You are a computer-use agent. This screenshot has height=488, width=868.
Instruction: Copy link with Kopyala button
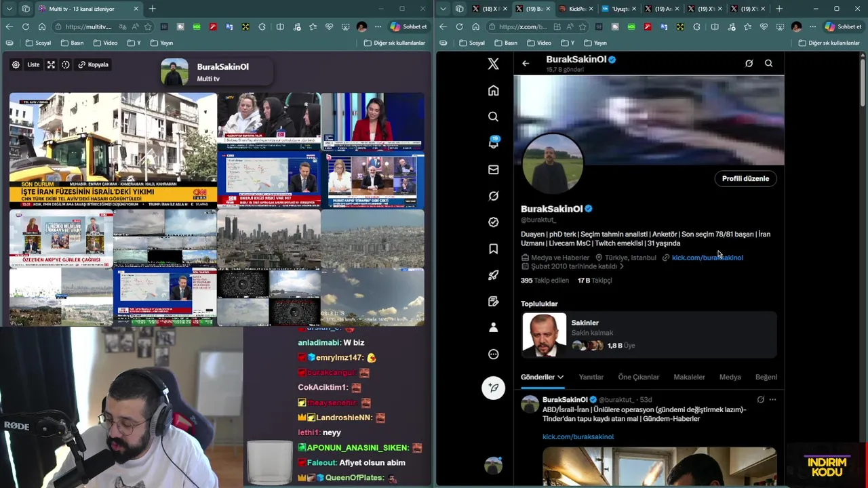pyautogui.click(x=93, y=64)
